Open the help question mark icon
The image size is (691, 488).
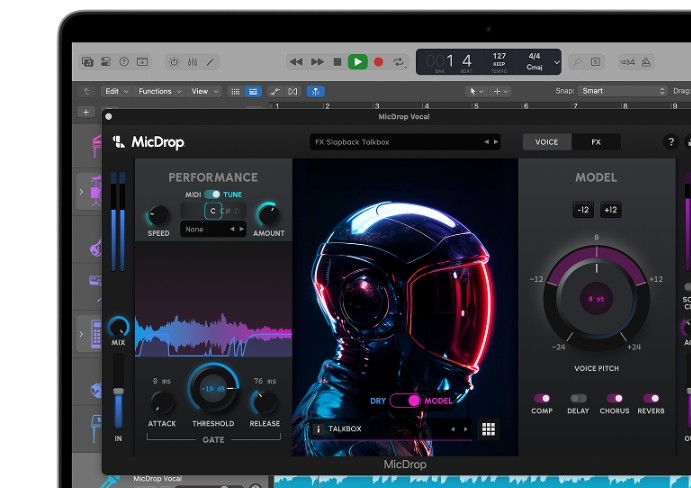pyautogui.click(x=671, y=142)
